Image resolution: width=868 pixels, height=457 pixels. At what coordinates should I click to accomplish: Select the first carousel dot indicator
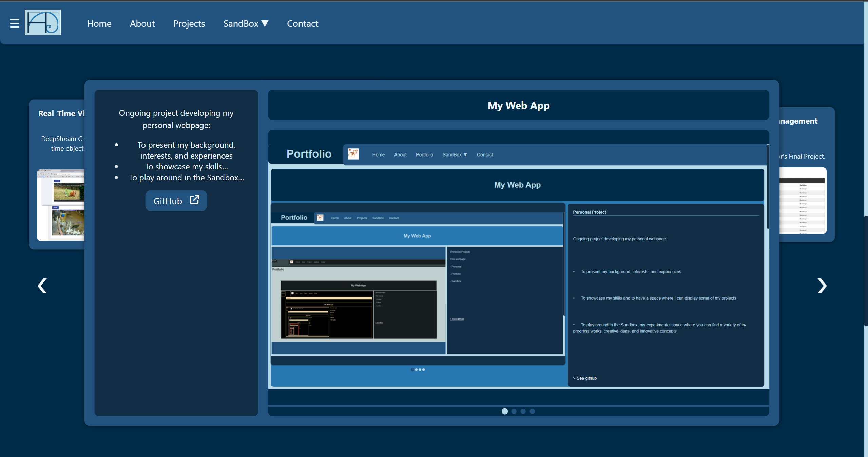click(504, 411)
